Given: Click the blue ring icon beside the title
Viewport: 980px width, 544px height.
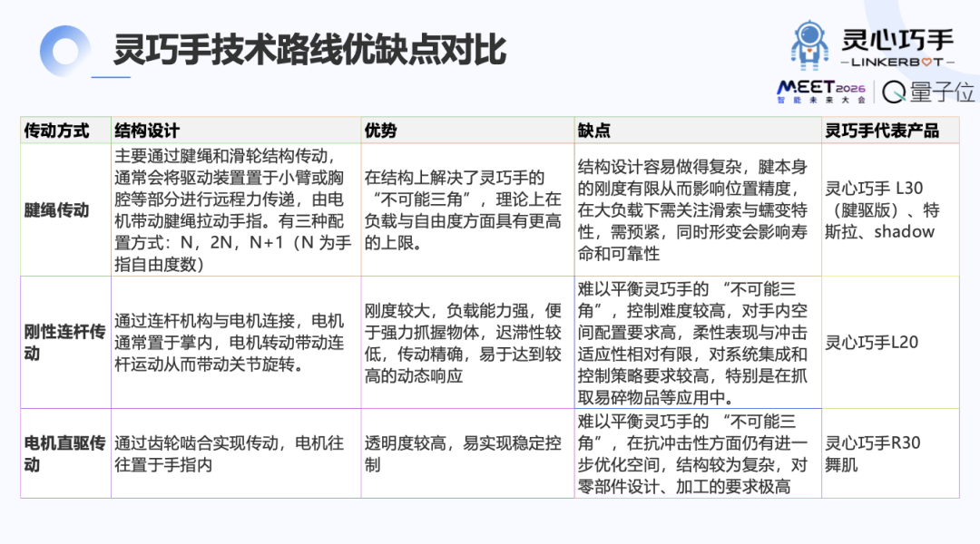Looking at the screenshot, I should (64, 51).
